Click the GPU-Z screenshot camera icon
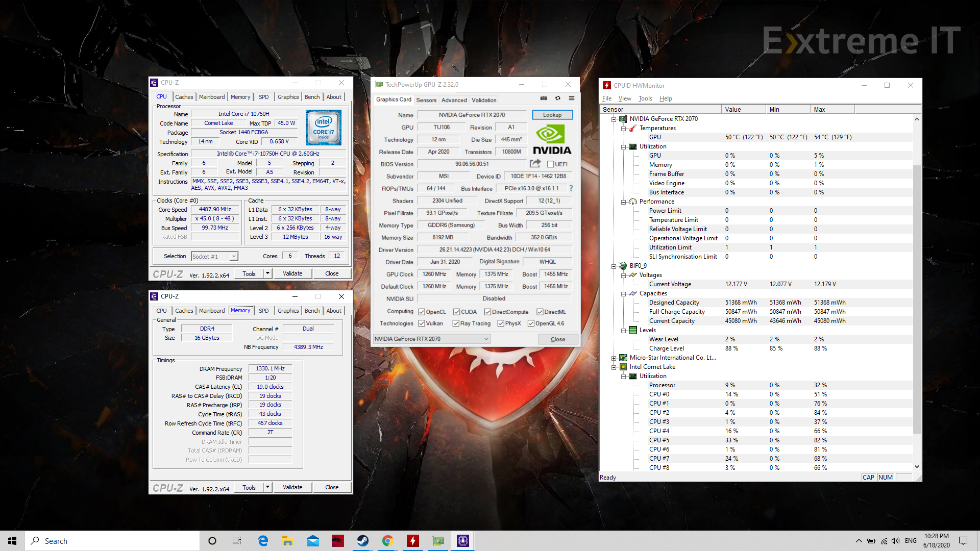Screen dimensions: 980x551 [x=544, y=98]
